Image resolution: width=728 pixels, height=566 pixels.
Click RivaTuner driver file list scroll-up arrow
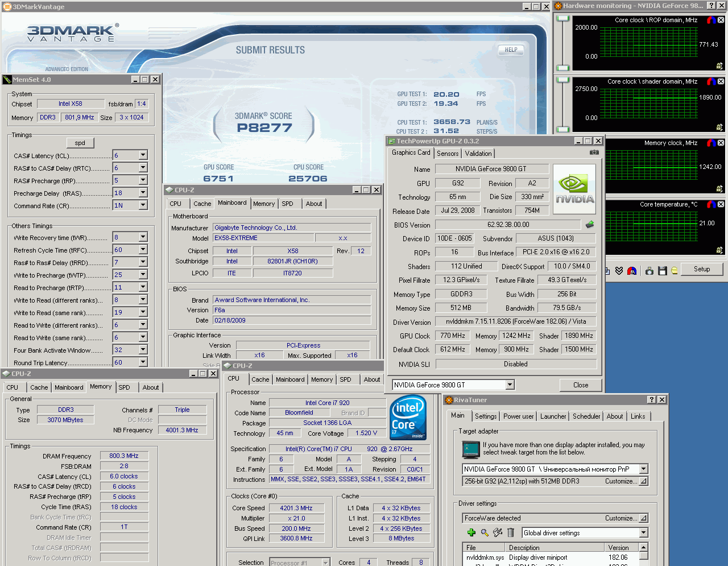click(x=643, y=547)
